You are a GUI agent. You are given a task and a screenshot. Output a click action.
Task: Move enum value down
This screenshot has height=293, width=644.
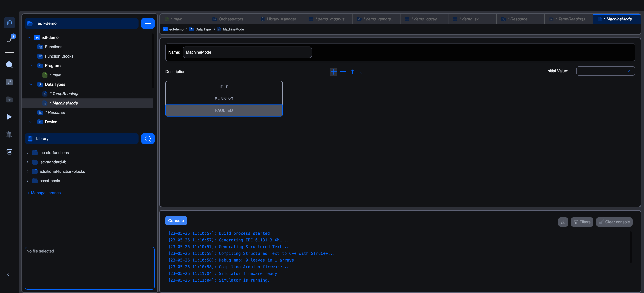362,72
